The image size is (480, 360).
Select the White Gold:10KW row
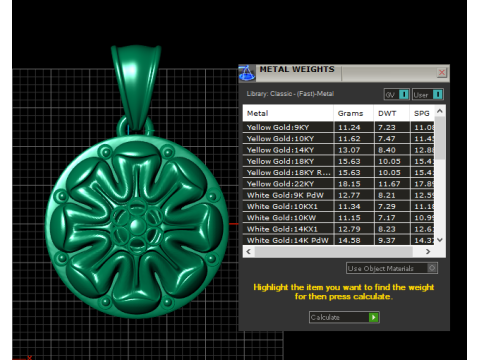[x=339, y=218]
